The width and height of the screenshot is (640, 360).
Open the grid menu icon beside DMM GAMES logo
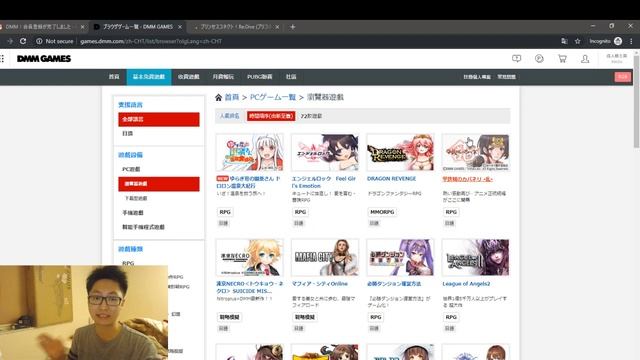[2, 59]
